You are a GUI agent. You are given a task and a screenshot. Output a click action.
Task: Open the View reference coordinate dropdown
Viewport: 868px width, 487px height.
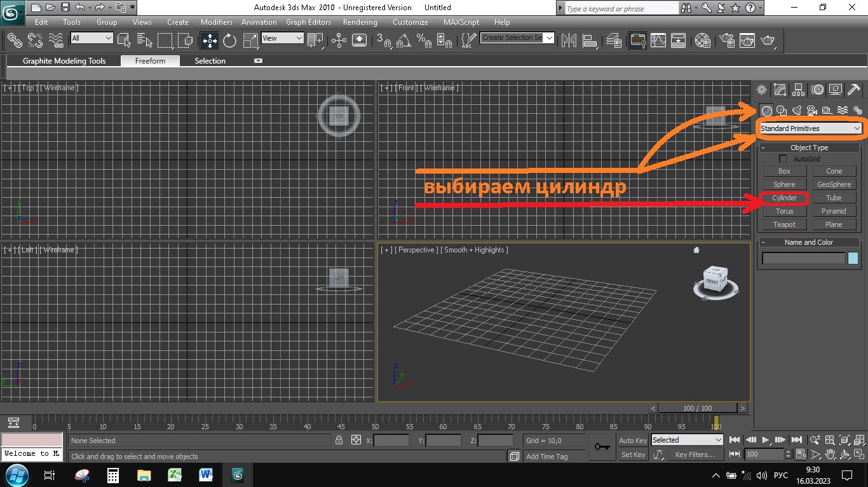click(282, 38)
